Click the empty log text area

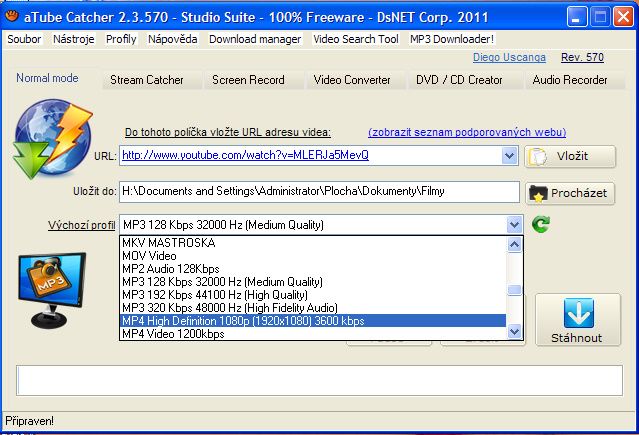click(319, 380)
